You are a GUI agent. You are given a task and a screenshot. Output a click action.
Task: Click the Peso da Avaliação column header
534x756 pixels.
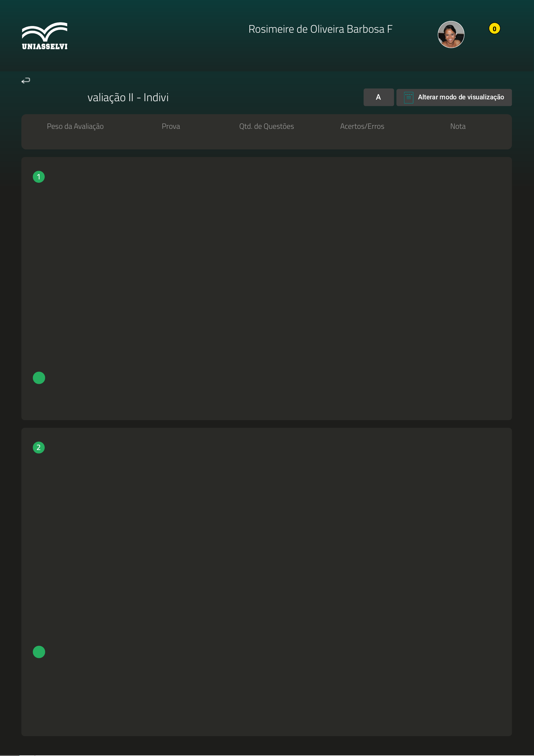(75, 127)
